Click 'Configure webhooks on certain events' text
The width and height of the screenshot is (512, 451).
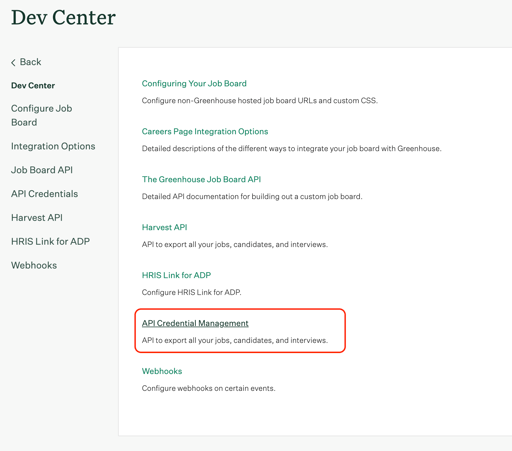click(x=208, y=388)
